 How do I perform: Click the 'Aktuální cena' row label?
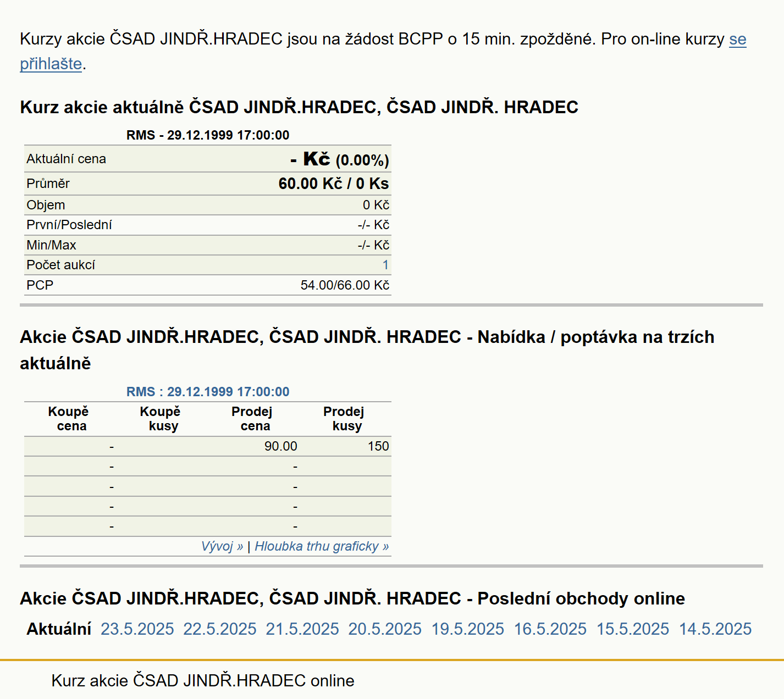(x=66, y=159)
